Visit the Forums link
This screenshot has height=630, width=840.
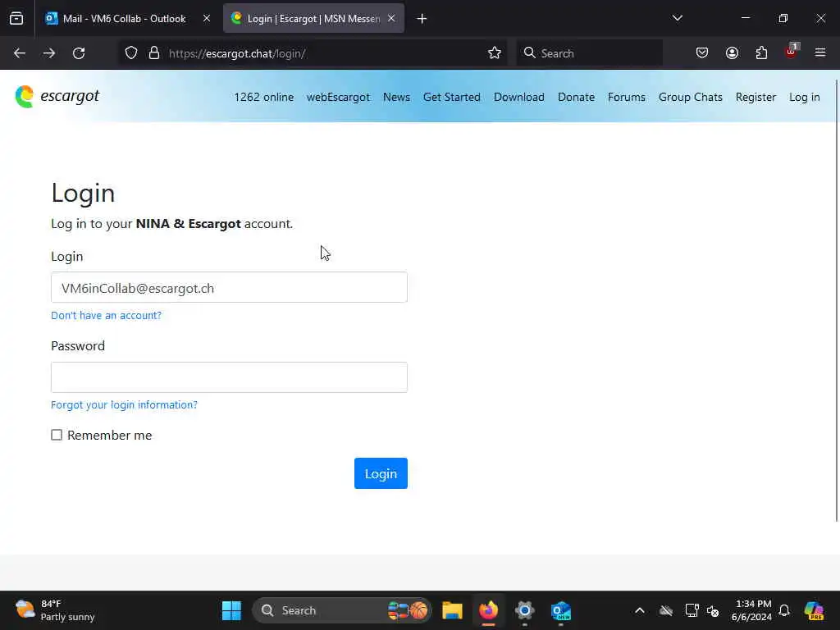click(x=626, y=97)
